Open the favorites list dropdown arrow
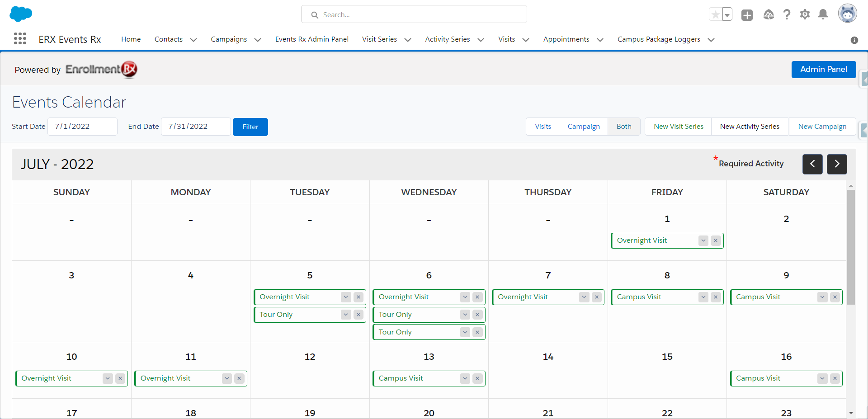 [727, 15]
